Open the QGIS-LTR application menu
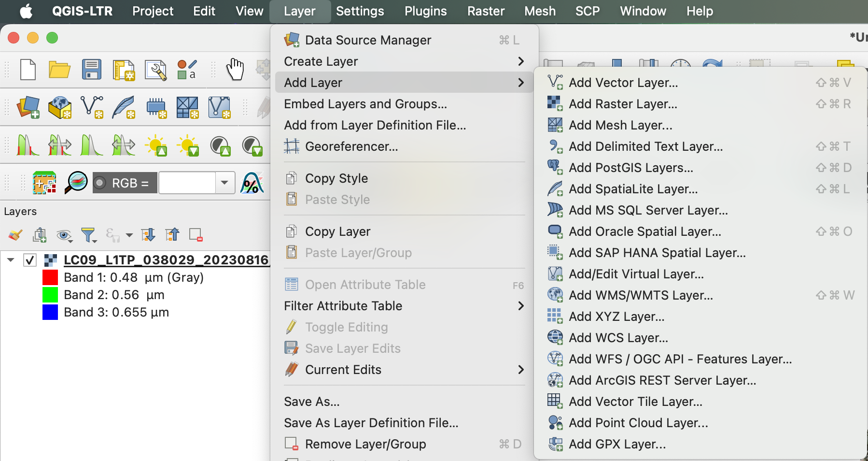The image size is (868, 461). pyautogui.click(x=82, y=11)
